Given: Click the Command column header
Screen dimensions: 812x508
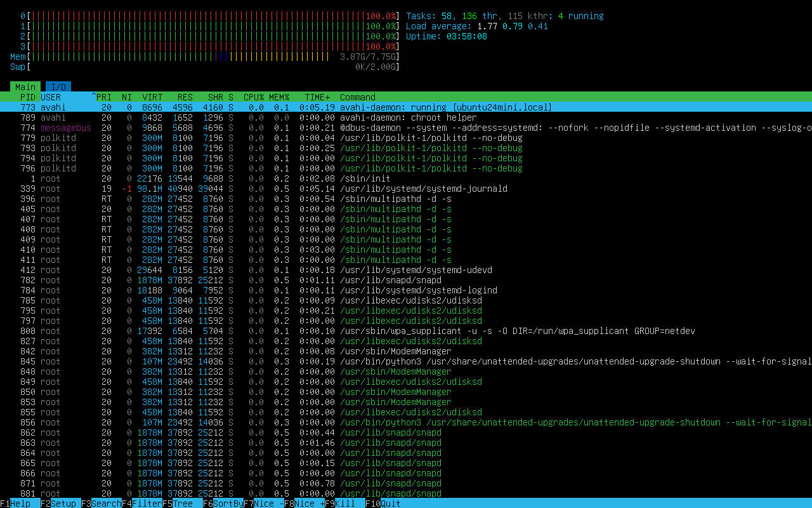Looking at the screenshot, I should point(358,97).
